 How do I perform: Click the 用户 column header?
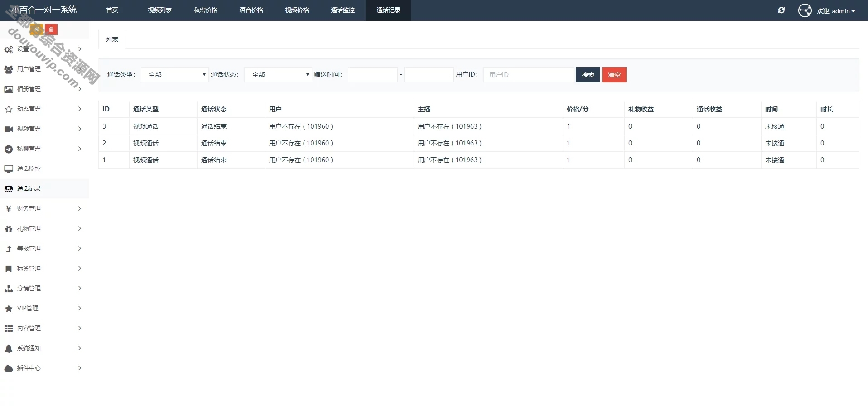pyautogui.click(x=275, y=109)
